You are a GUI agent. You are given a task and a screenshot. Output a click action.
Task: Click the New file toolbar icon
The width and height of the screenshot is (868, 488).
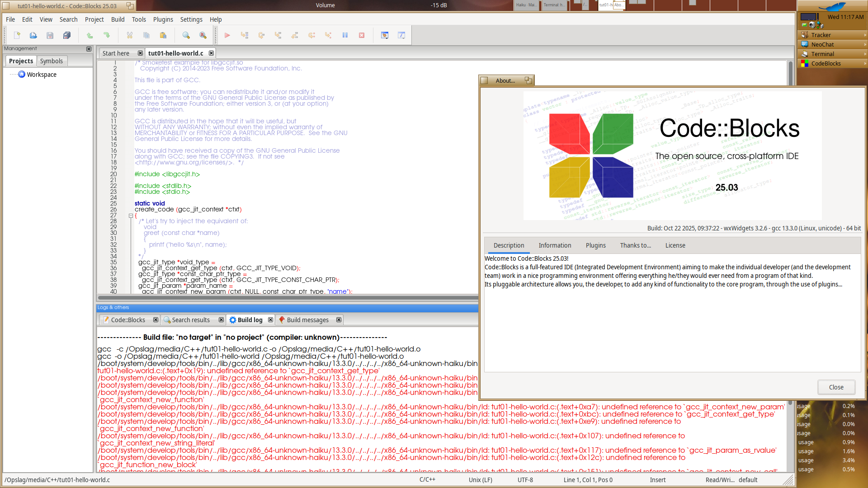(17, 35)
